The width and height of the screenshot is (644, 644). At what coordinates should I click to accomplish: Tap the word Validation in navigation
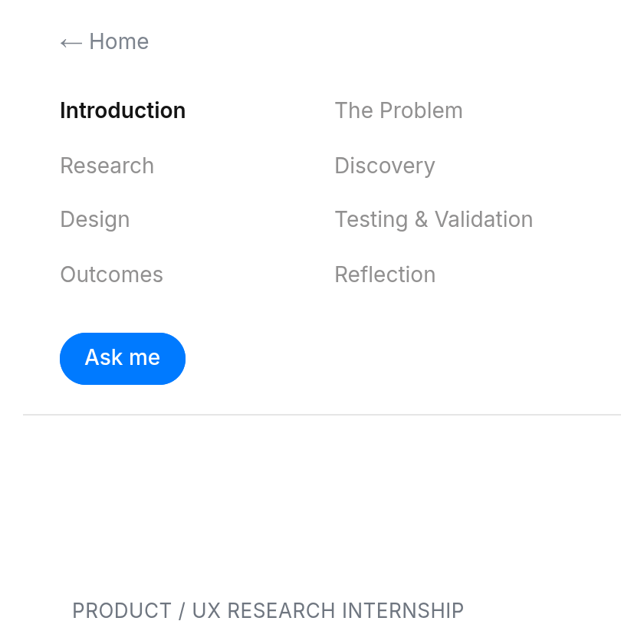tap(484, 219)
